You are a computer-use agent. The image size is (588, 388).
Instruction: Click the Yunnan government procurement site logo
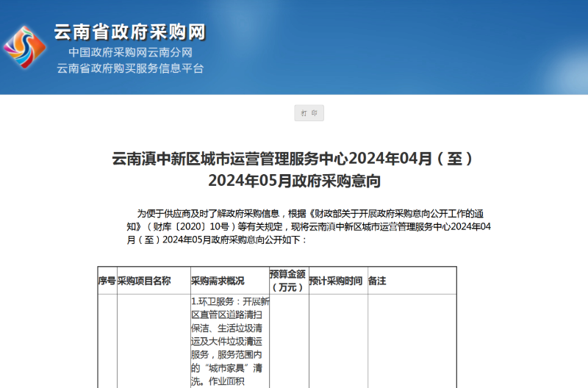pyautogui.click(x=25, y=47)
